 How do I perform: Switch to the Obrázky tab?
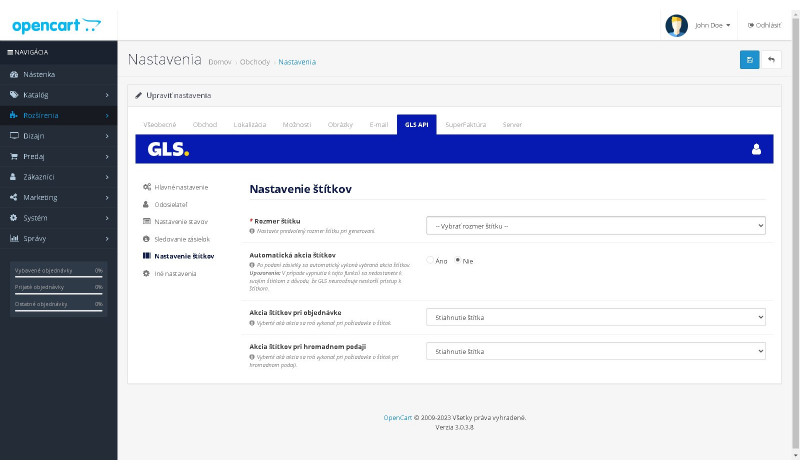pos(340,125)
